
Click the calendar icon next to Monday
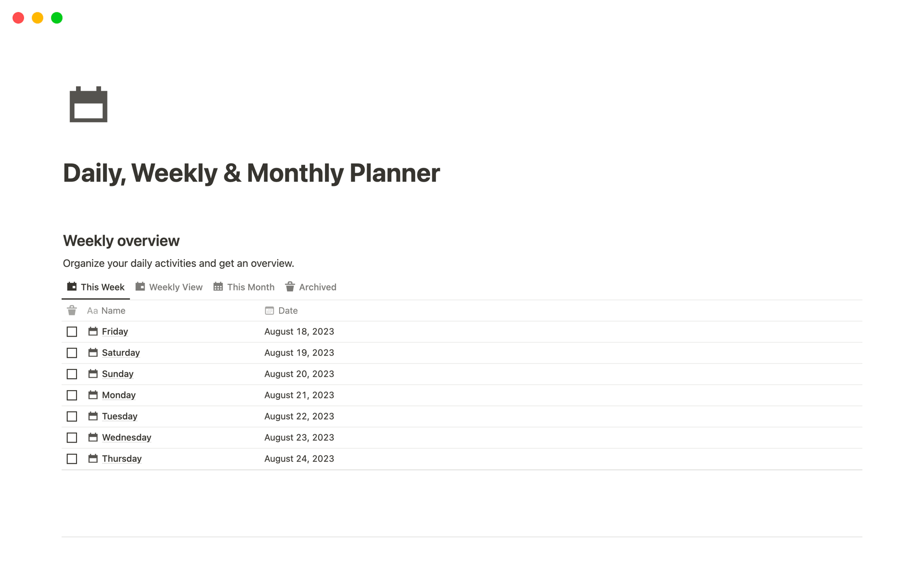click(93, 394)
